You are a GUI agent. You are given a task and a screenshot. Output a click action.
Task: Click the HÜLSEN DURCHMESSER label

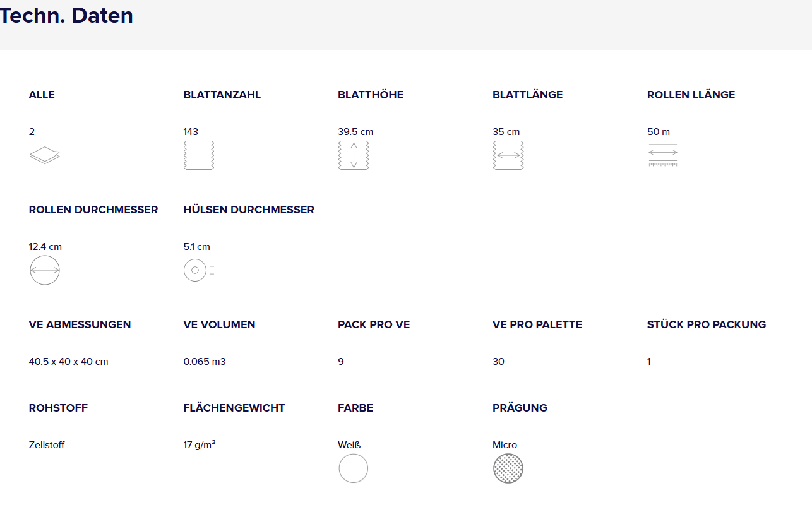[249, 210]
